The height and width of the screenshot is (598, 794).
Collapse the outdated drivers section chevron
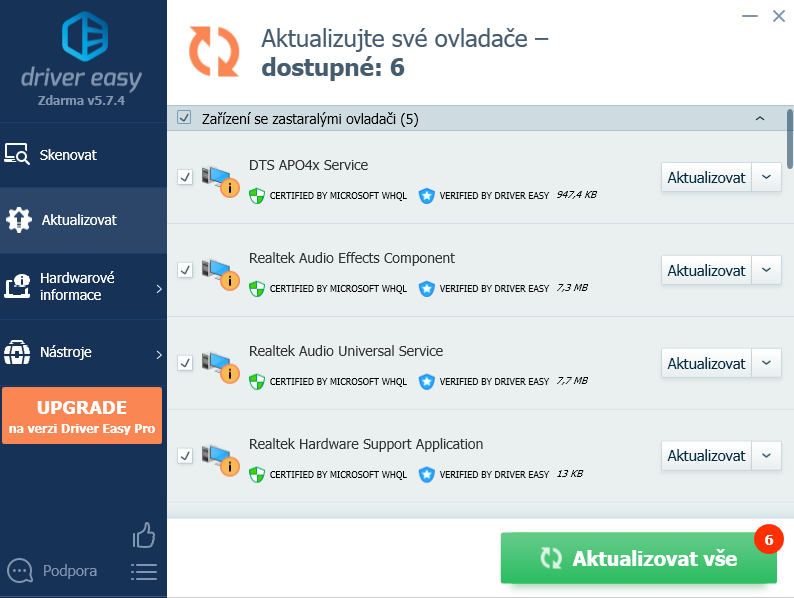[x=760, y=119]
